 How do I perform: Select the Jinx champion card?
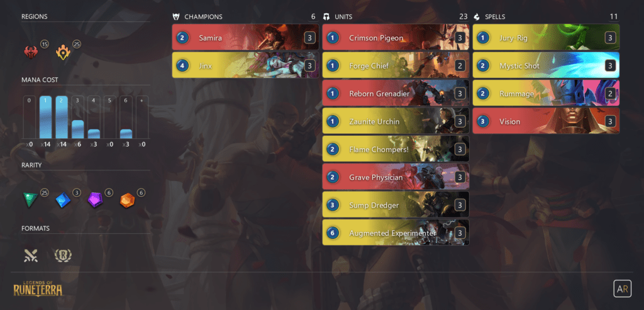pos(246,65)
